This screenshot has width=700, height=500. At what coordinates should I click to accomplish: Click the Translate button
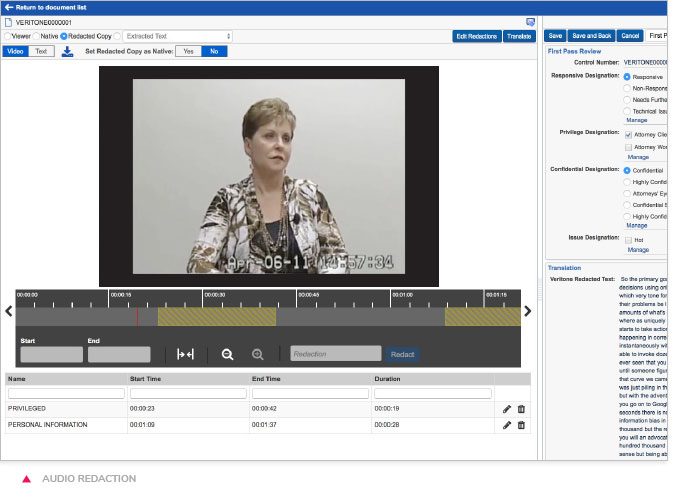[x=519, y=36]
